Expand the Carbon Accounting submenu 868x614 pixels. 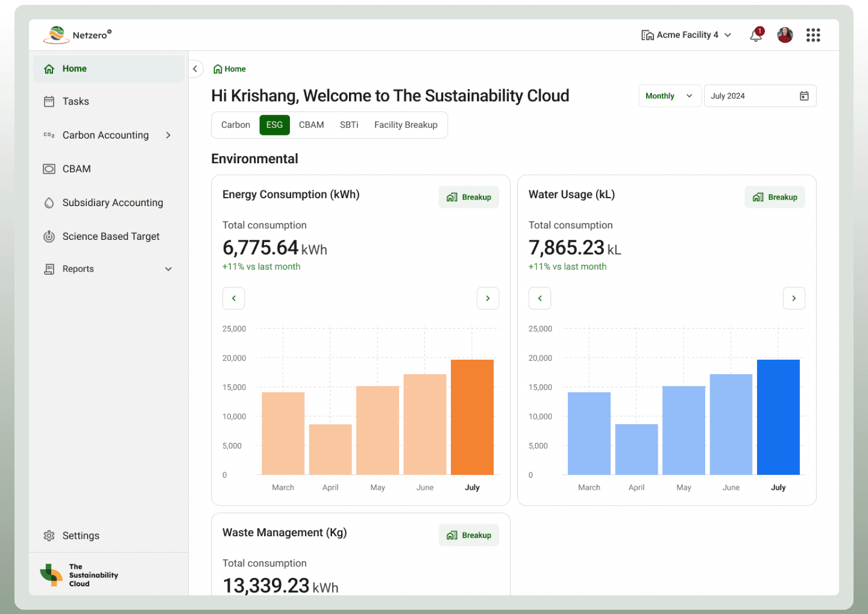(168, 135)
